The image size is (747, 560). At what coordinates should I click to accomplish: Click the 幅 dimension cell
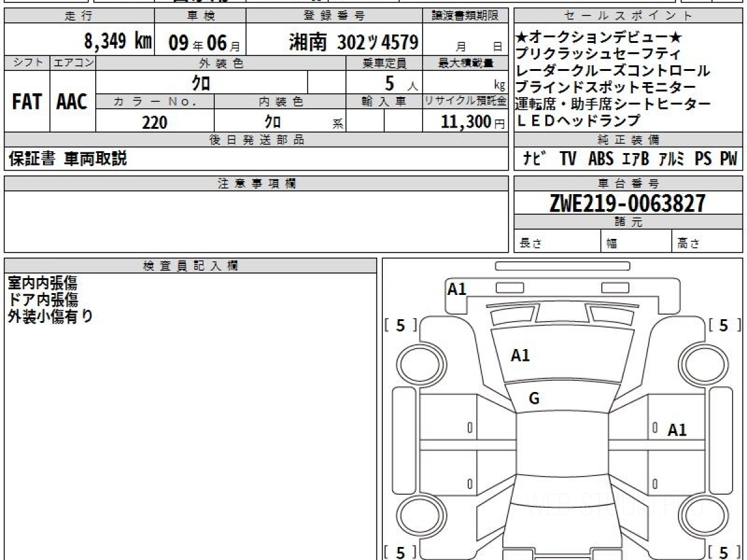click(x=636, y=241)
